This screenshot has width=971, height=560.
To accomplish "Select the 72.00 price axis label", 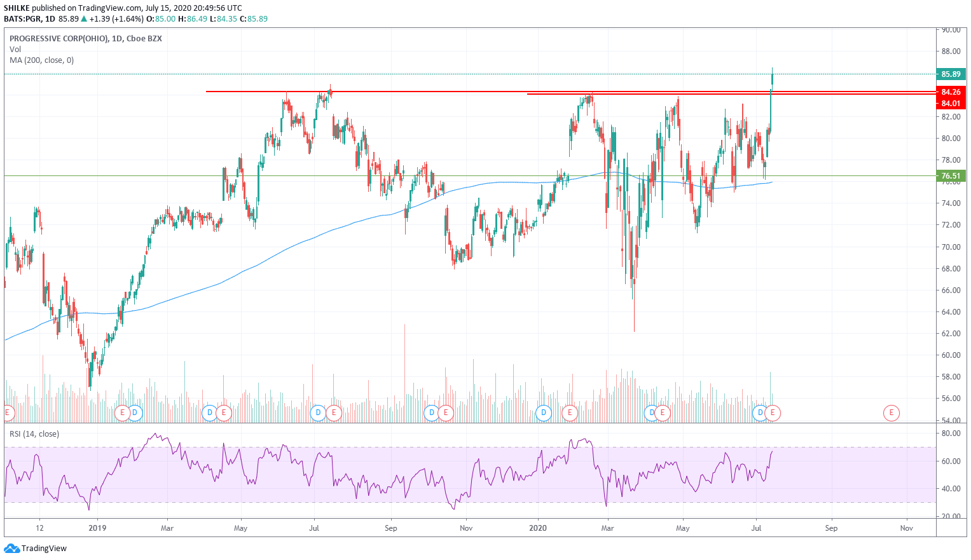I will [951, 225].
